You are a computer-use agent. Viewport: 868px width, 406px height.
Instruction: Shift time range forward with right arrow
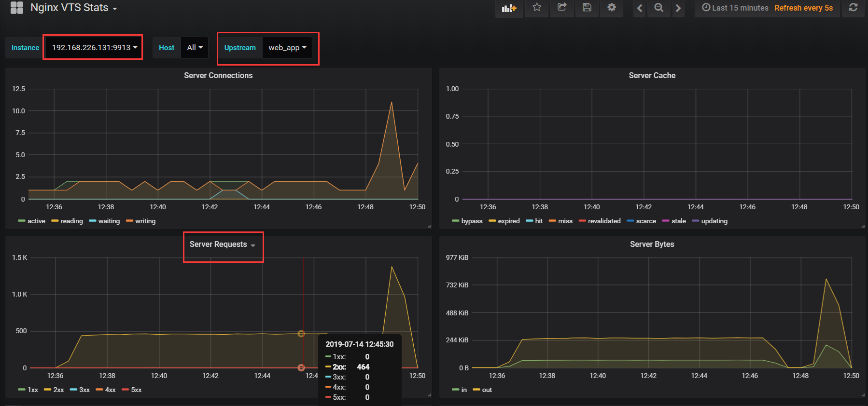(x=678, y=8)
